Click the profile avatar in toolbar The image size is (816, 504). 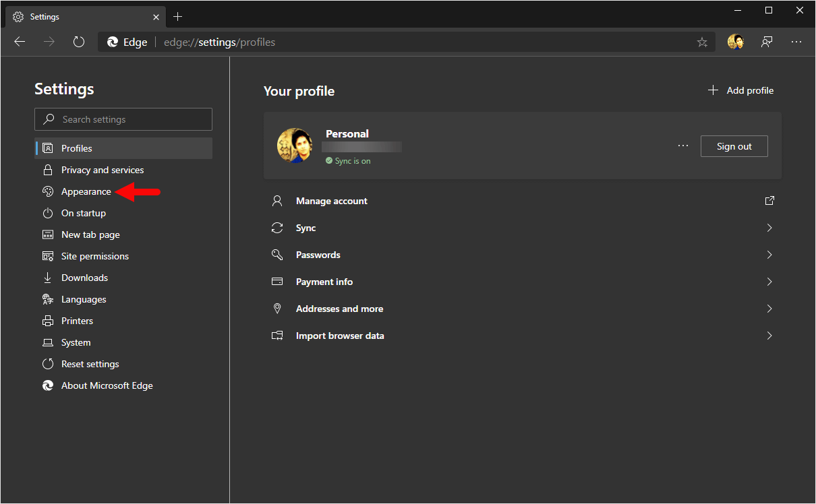[736, 42]
